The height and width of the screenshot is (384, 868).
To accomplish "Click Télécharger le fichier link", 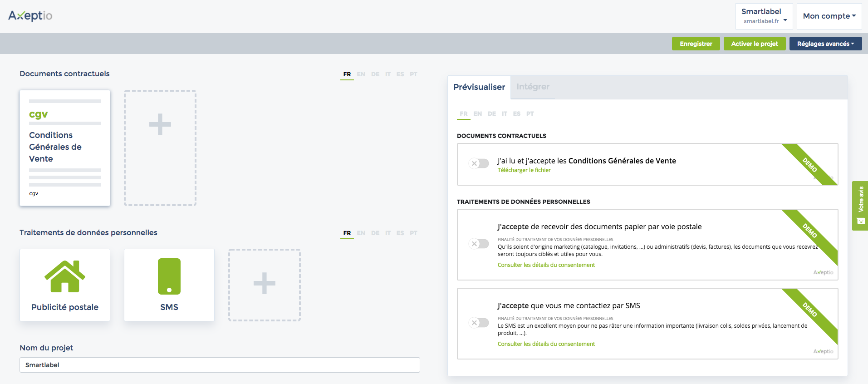I will 524,170.
